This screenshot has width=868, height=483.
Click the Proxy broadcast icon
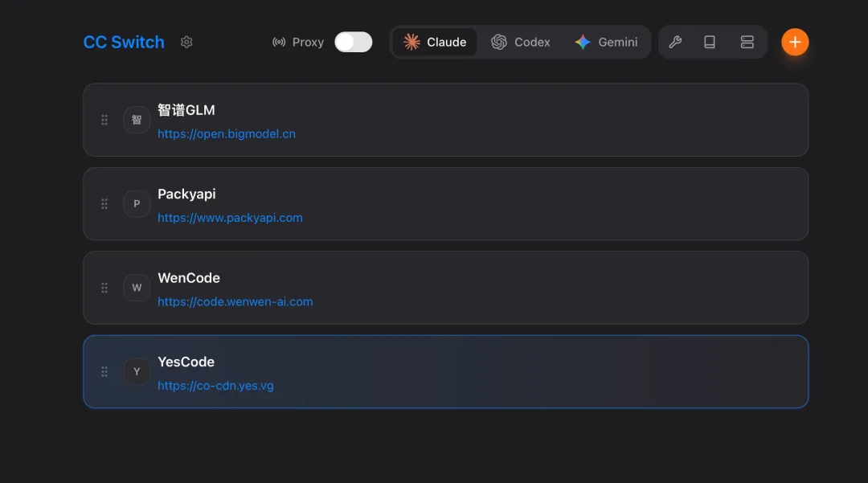279,42
